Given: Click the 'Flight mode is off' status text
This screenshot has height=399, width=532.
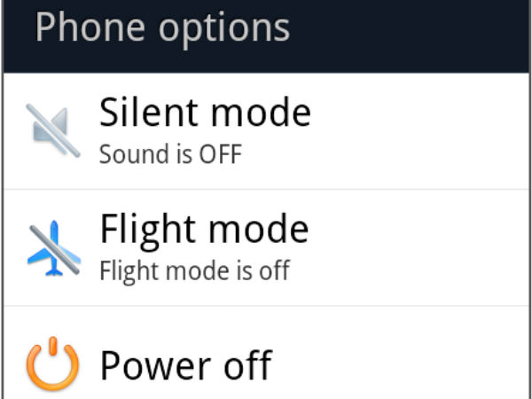Looking at the screenshot, I should 194,270.
